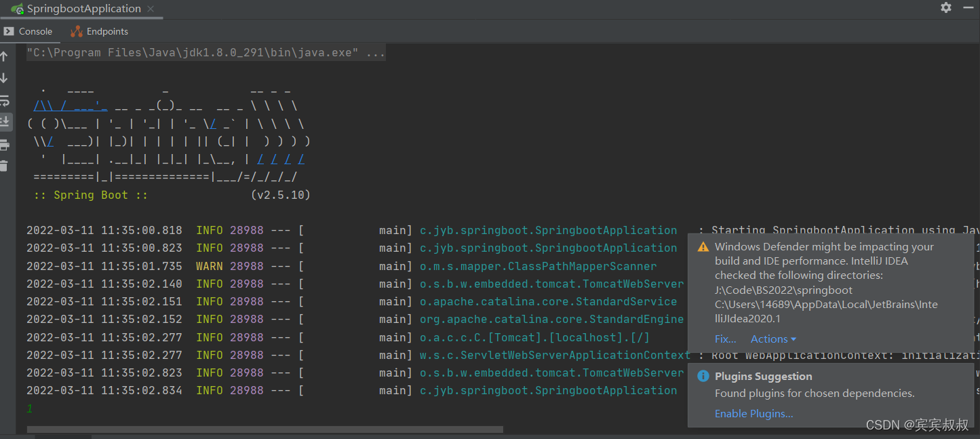Close the SpringbootApplication run tab
980x439 pixels.
(x=151, y=9)
